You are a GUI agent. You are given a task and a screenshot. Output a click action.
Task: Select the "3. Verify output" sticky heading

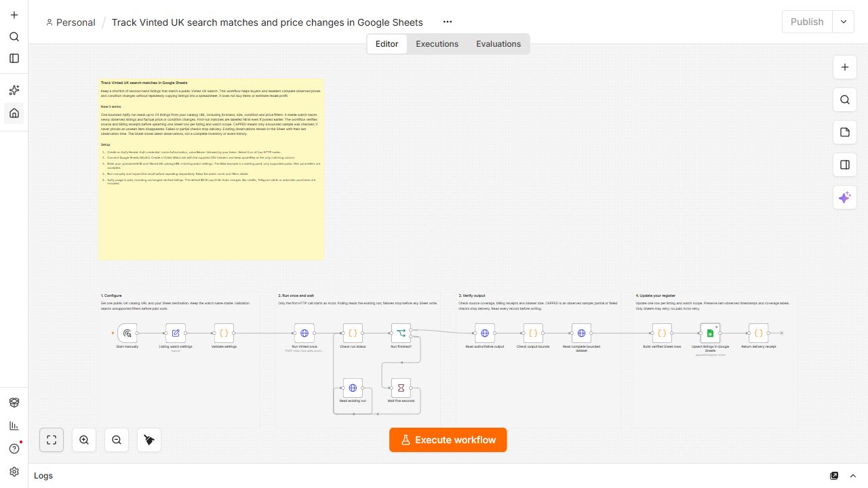[x=472, y=296]
